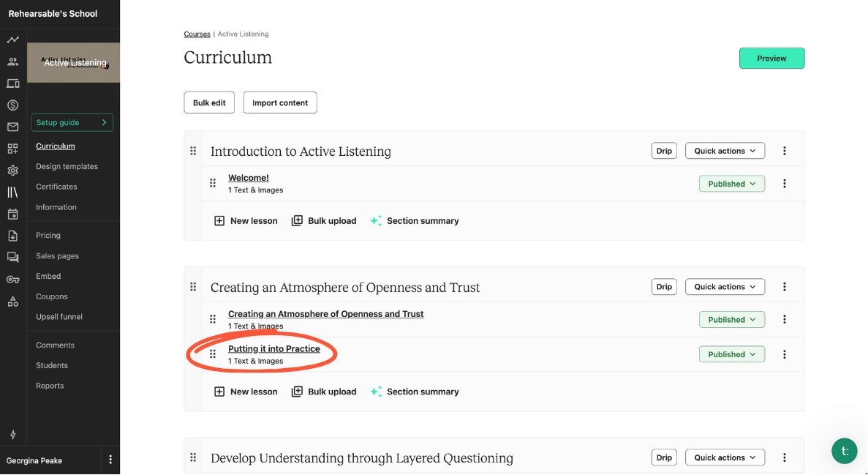Go to Certificates in the sidebar menu
The width and height of the screenshot is (868, 475).
tap(56, 187)
